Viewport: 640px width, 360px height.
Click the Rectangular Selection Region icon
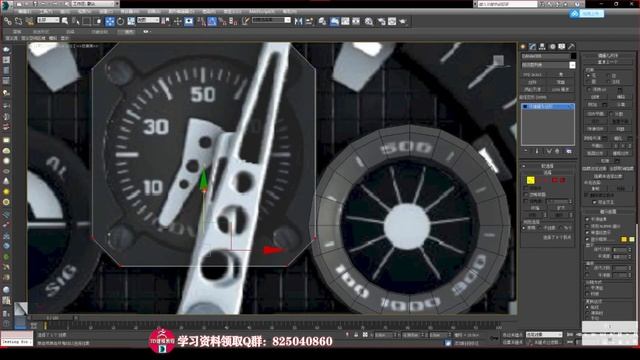[x=87, y=21]
